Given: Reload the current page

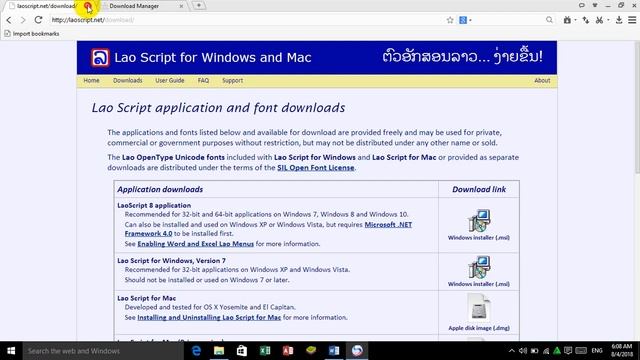Looking at the screenshot, I should (38, 20).
